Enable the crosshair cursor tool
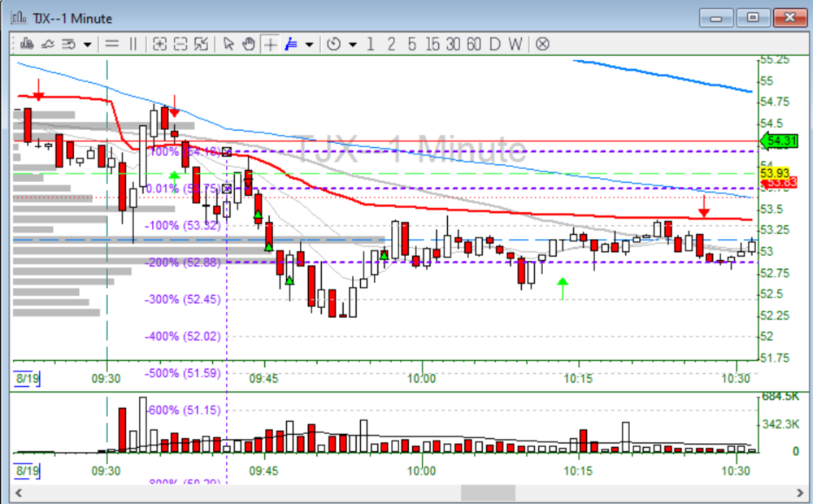 click(269, 44)
